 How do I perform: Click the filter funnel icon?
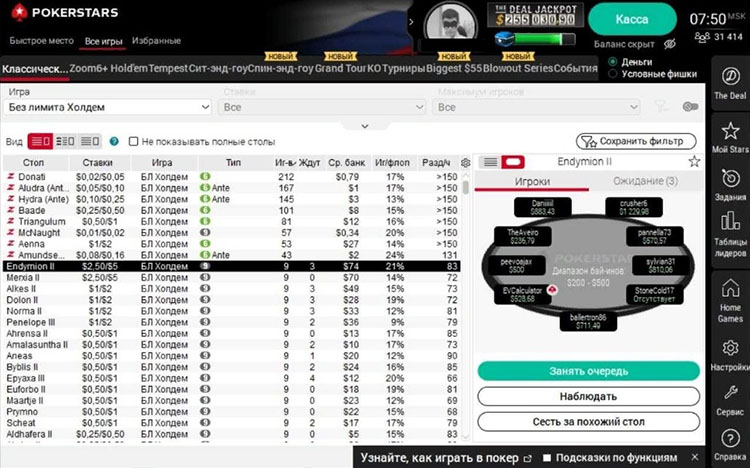coord(661,107)
